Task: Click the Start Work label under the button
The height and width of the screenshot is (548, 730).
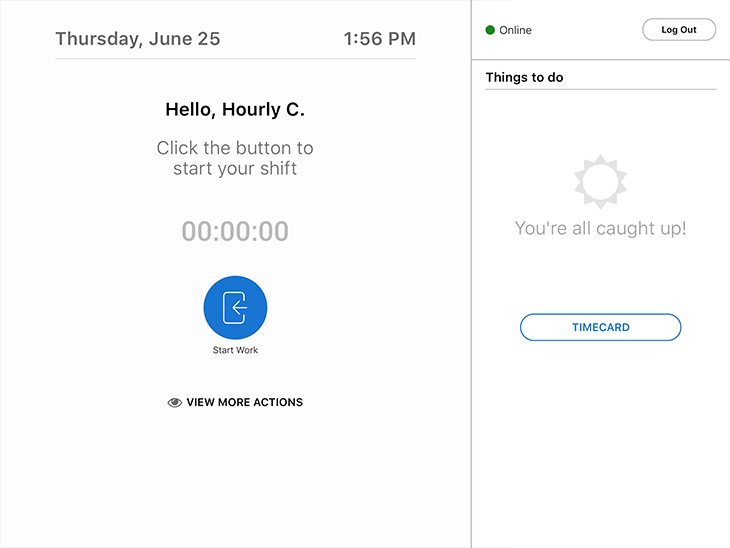Action: [x=235, y=350]
